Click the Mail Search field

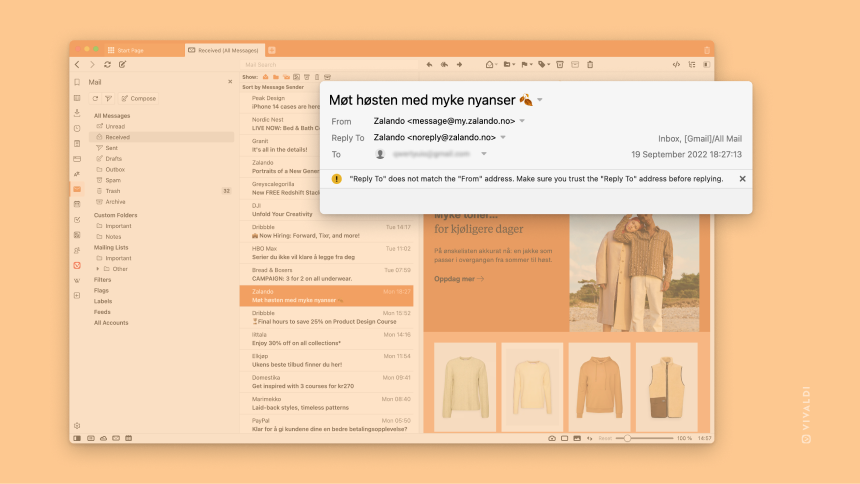point(329,65)
